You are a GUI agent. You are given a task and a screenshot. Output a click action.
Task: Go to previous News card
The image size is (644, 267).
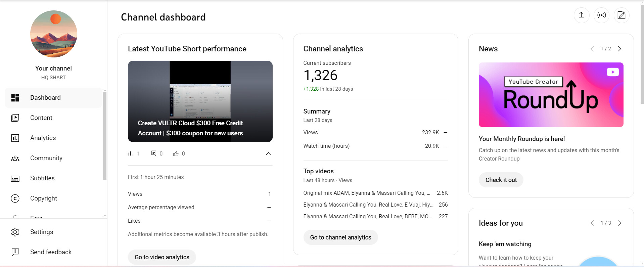592,49
